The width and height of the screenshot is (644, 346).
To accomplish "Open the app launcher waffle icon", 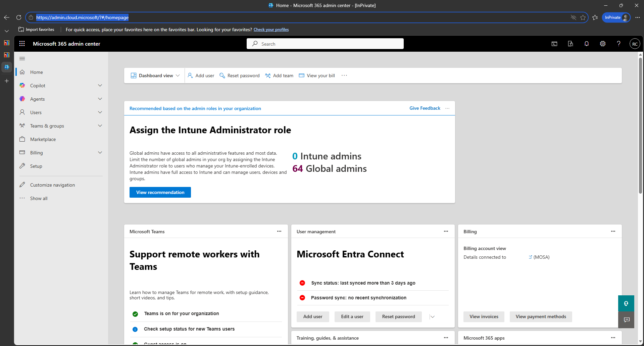I will [22, 44].
